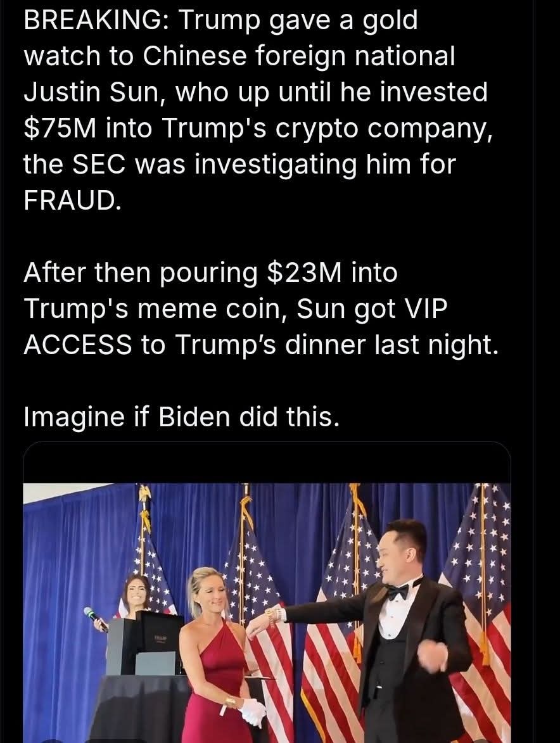560x743 pixels.
Task: Click the gold watch on the outstretched wrist
Action: click(x=271, y=616)
